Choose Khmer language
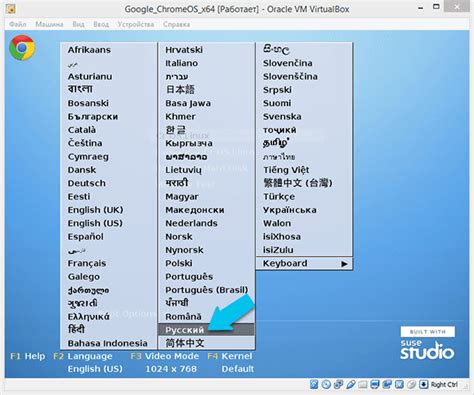 pos(180,117)
